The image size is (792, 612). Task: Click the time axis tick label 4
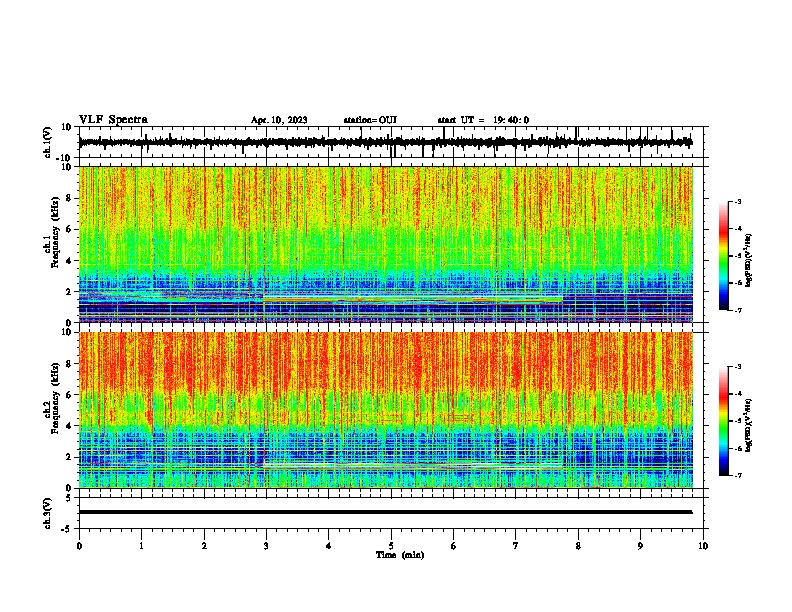click(x=329, y=546)
